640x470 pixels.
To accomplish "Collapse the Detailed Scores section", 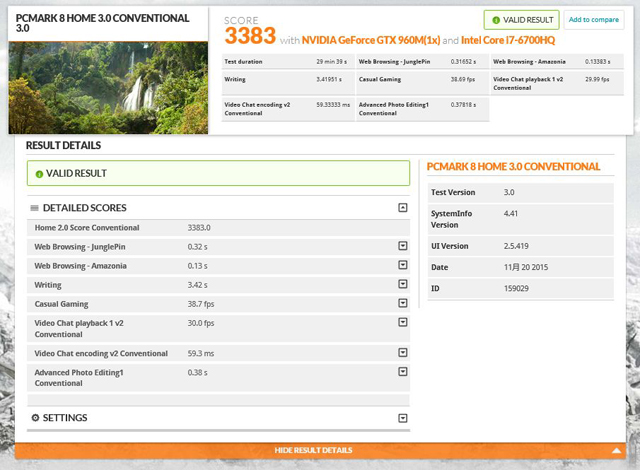I will (402, 208).
